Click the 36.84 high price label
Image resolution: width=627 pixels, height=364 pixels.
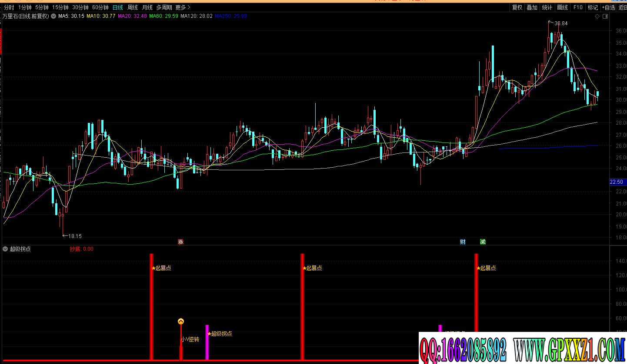click(x=561, y=23)
